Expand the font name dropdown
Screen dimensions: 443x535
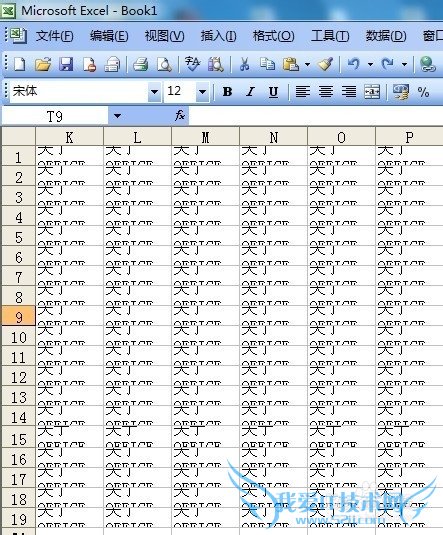154,91
